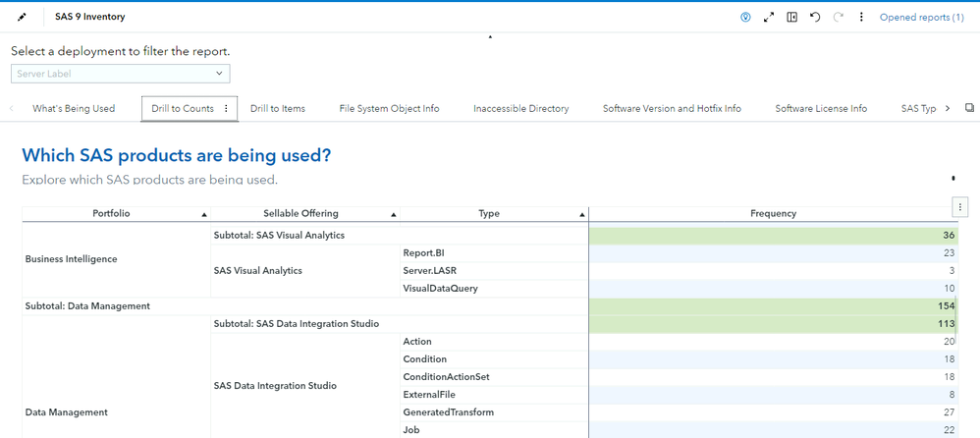Click the Action type cell

pyautogui.click(x=494, y=341)
